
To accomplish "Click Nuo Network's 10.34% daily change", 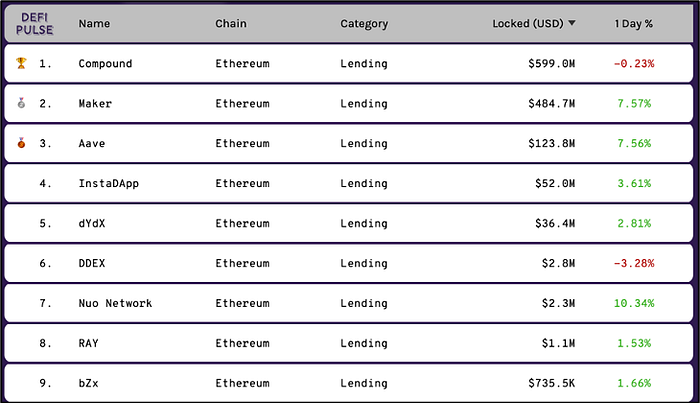I will tap(634, 303).
